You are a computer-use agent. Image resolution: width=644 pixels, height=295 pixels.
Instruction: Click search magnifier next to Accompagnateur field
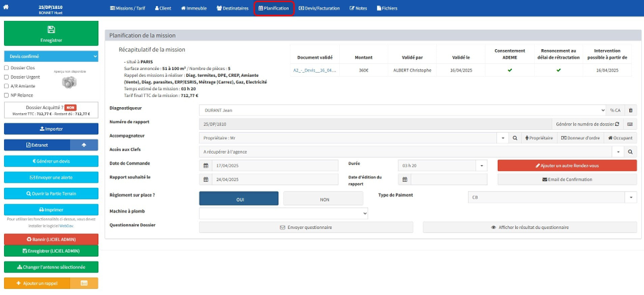coord(515,138)
